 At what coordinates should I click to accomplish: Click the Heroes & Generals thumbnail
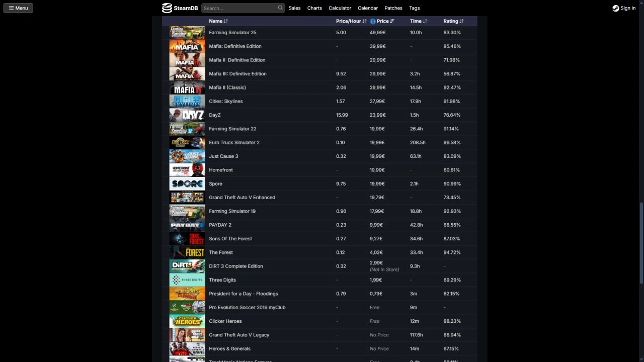click(x=187, y=348)
